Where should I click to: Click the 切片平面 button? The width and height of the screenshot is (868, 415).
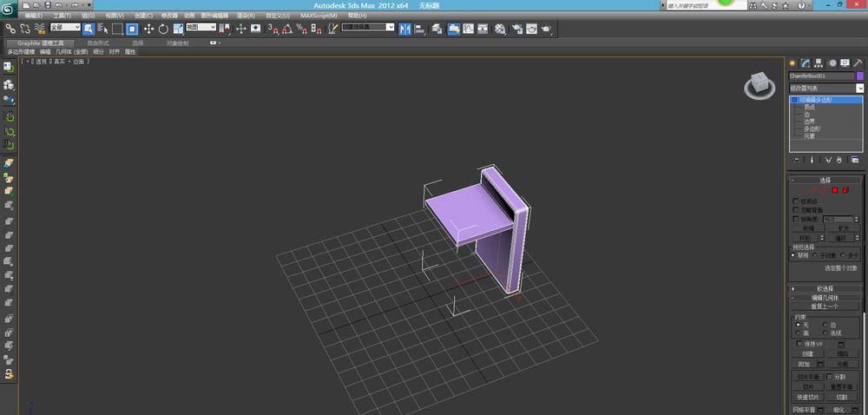tap(808, 377)
